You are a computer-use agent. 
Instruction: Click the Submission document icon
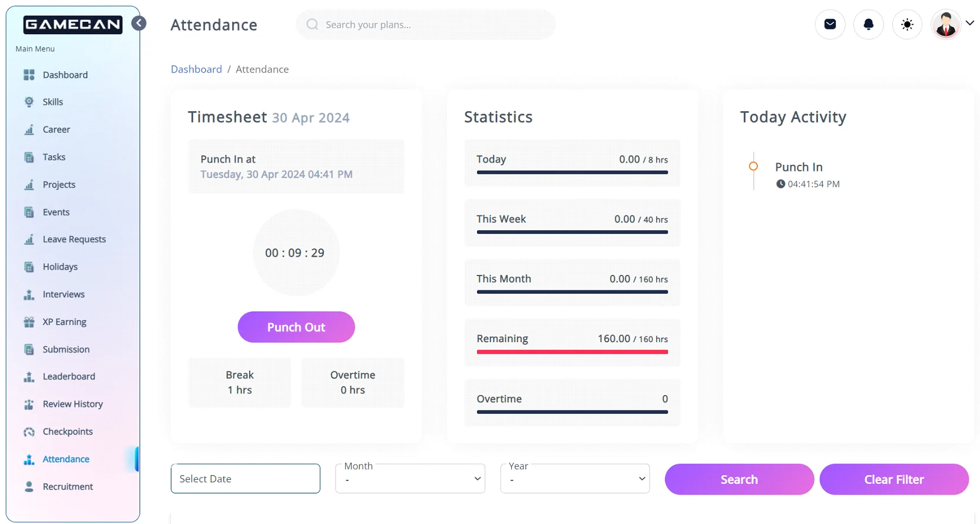[29, 349]
